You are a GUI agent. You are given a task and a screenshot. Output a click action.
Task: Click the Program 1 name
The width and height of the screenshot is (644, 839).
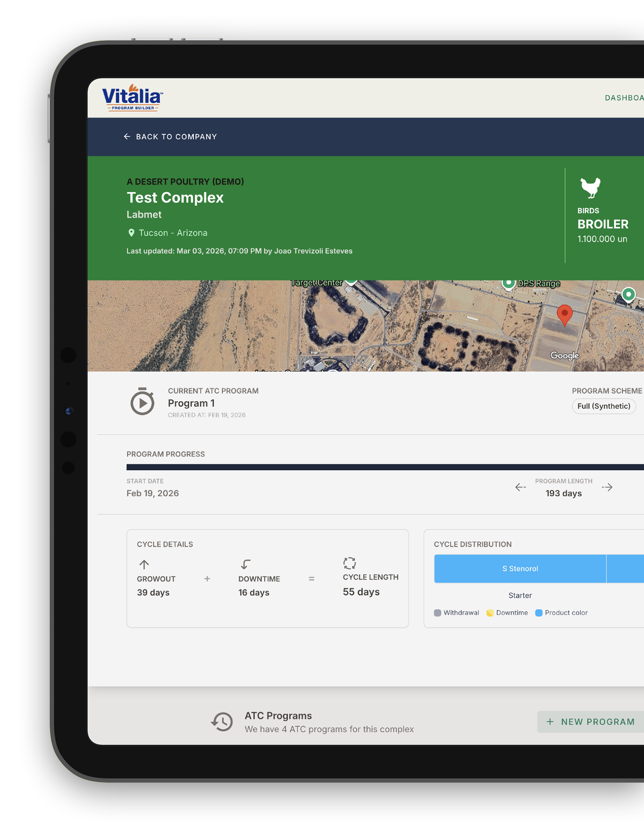pyautogui.click(x=191, y=403)
